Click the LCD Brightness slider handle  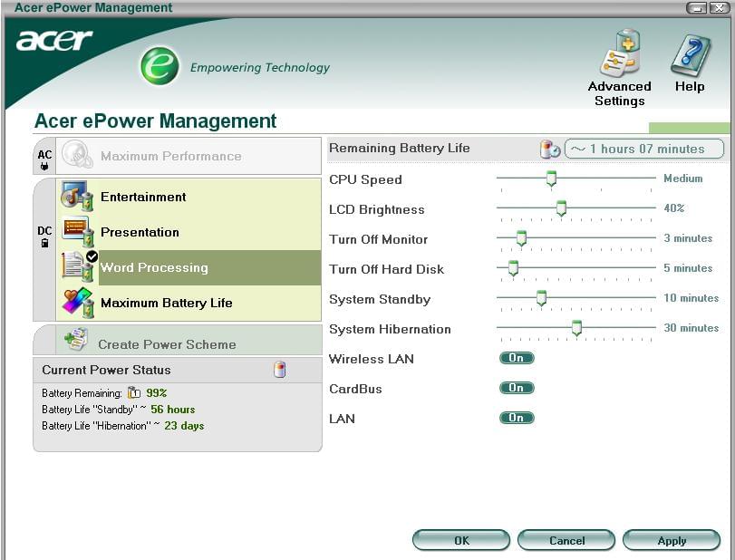click(x=561, y=208)
